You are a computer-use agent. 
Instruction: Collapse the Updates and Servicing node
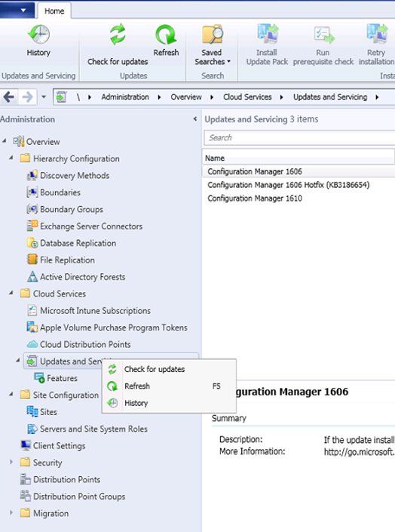click(18, 360)
